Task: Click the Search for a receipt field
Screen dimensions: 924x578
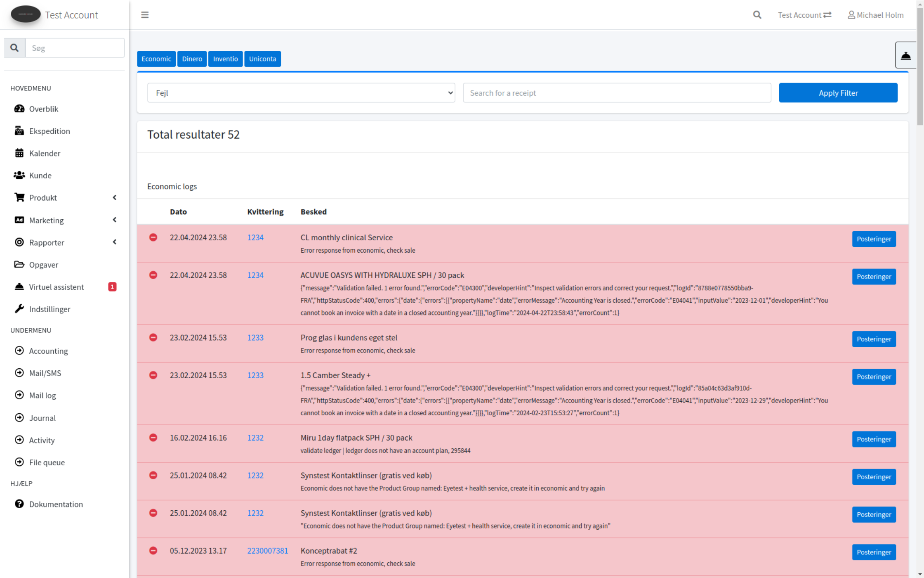Action: coord(617,93)
